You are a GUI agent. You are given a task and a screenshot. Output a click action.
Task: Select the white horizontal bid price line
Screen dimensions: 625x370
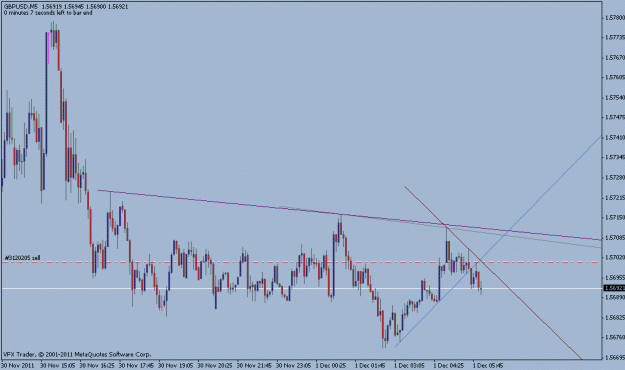[301, 288]
